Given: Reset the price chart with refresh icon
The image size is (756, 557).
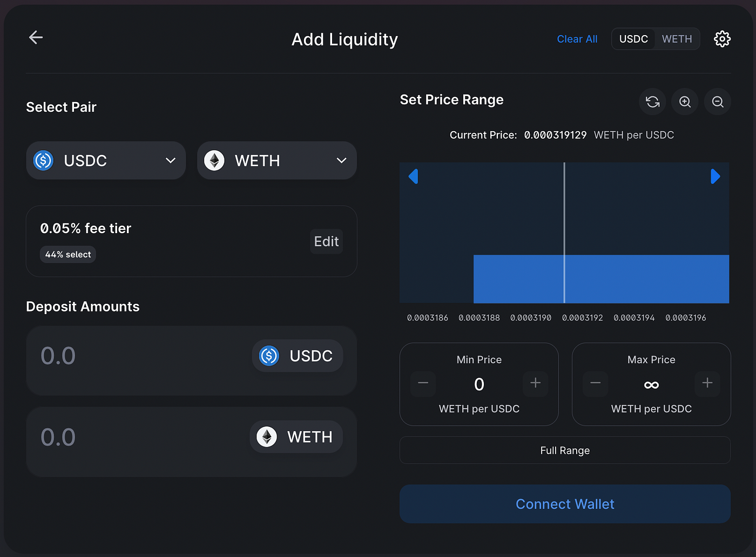Looking at the screenshot, I should tap(652, 101).
